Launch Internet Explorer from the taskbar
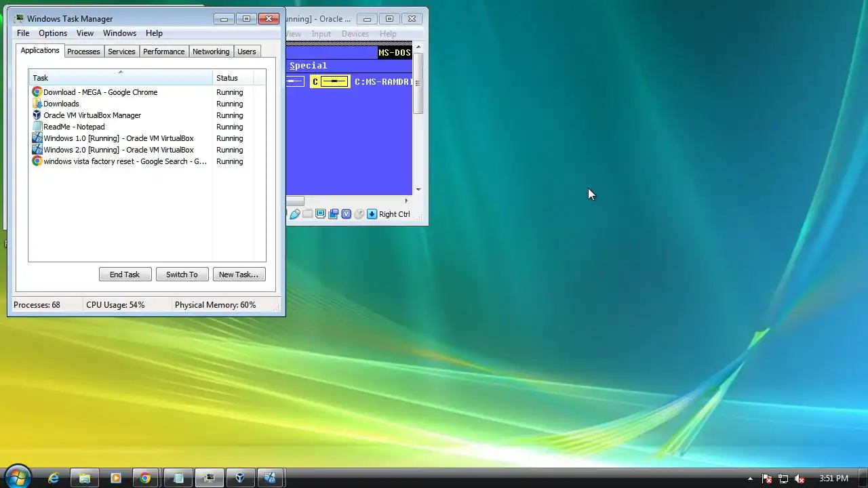The width and height of the screenshot is (868, 488). (x=54, y=478)
